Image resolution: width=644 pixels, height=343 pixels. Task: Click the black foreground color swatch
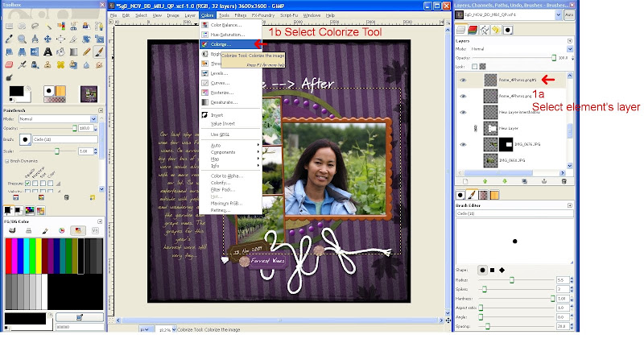click(16, 91)
